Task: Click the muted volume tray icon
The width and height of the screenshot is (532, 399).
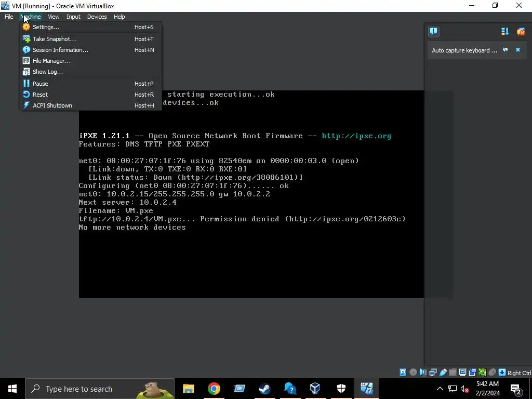Action: point(465,389)
